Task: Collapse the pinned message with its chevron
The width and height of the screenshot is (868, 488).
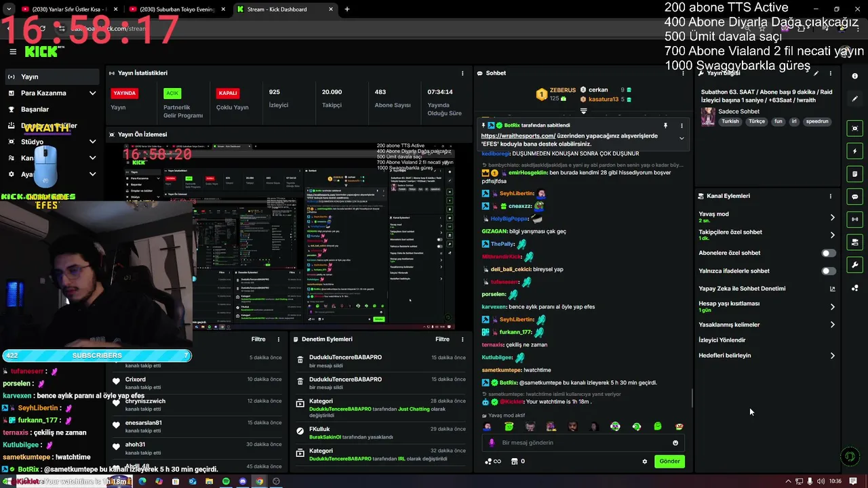Action: [x=682, y=138]
